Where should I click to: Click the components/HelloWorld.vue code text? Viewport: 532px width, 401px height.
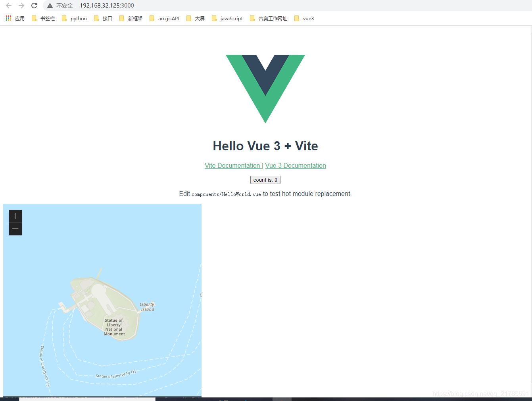226,194
